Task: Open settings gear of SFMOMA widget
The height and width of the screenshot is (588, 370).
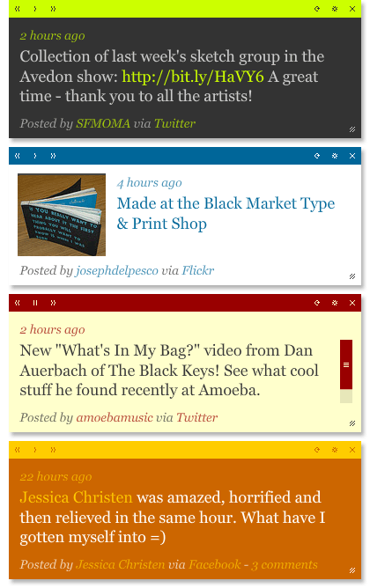Action: [x=335, y=9]
